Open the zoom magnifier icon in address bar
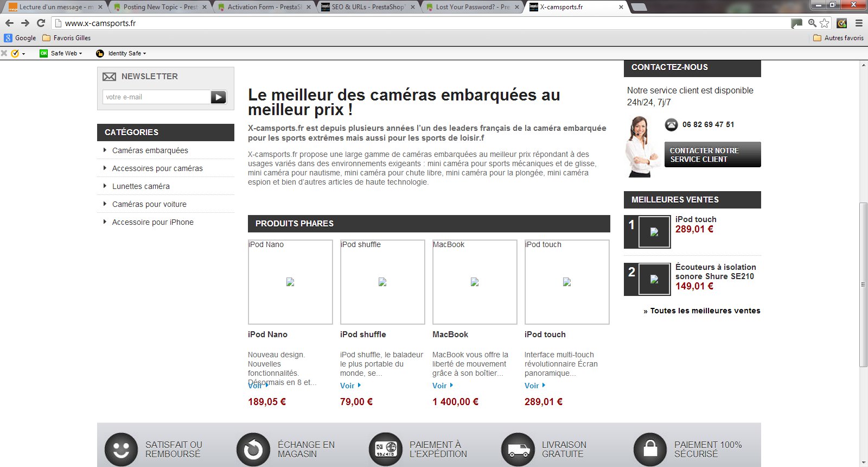Viewport: 868px width, 467px height. click(812, 23)
